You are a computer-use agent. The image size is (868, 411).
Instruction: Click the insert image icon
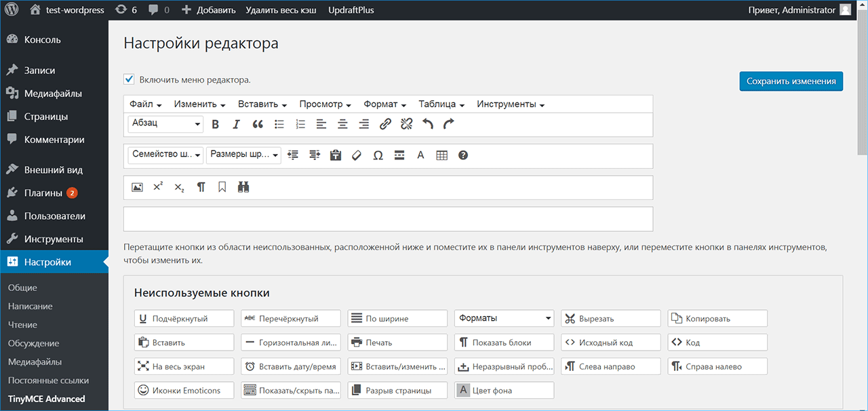(137, 187)
